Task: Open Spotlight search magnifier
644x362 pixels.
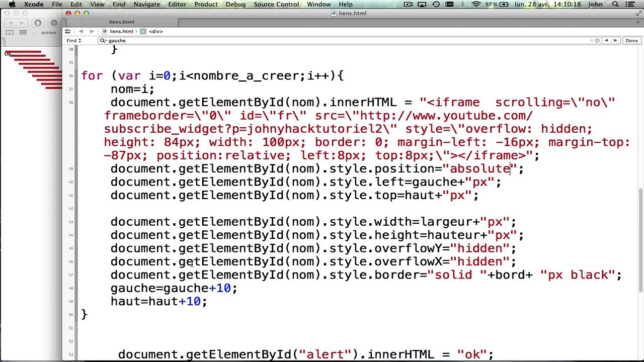Action: point(615,5)
